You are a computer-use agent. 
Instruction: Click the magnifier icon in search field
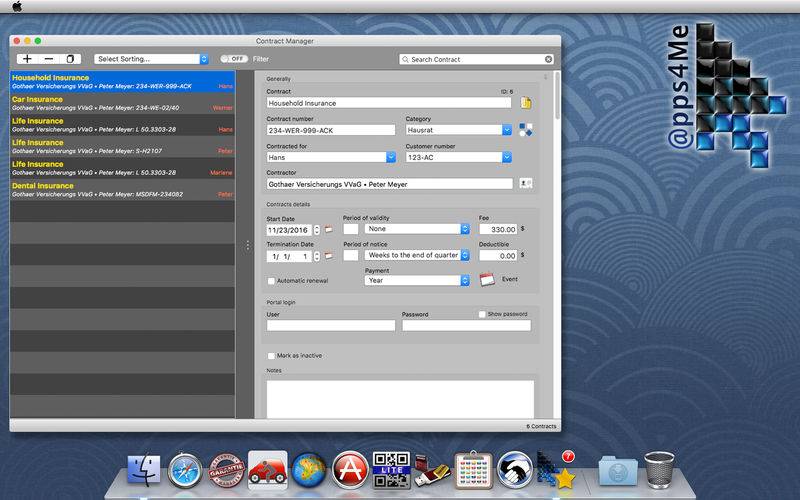tap(406, 59)
